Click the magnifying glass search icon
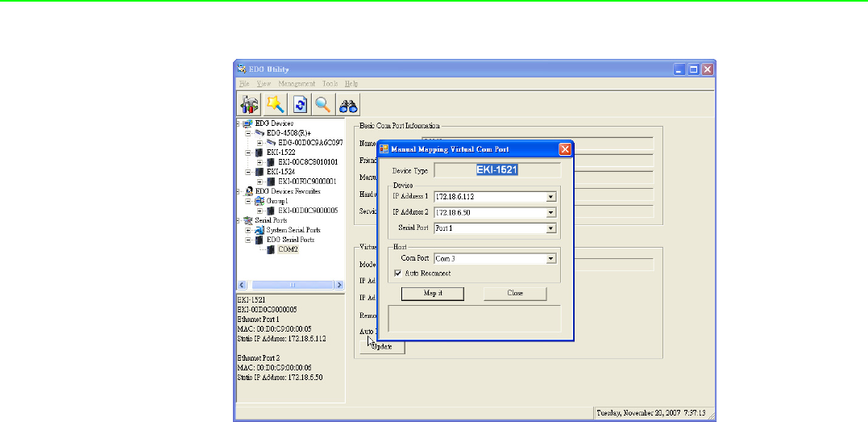Image resolution: width=868 pixels, height=422 pixels. click(x=323, y=103)
